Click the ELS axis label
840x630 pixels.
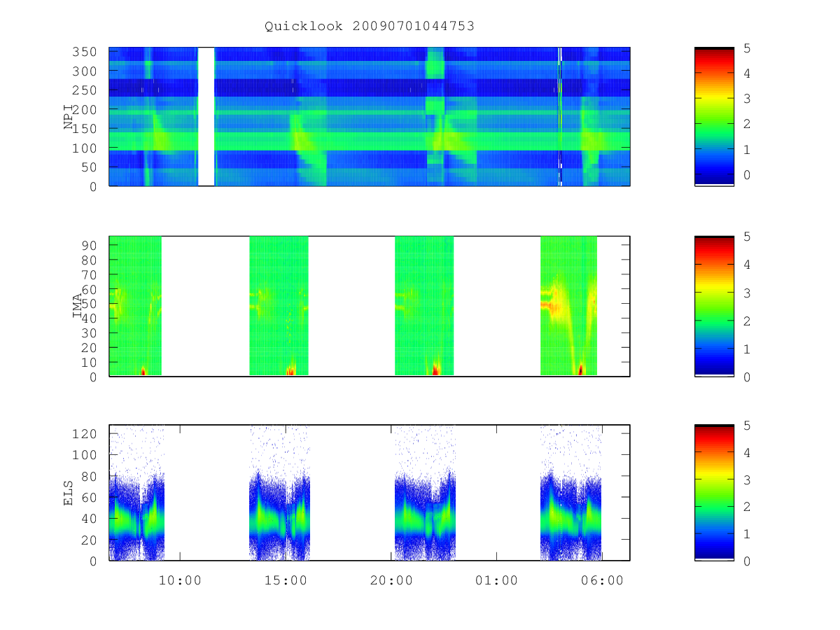(69, 493)
